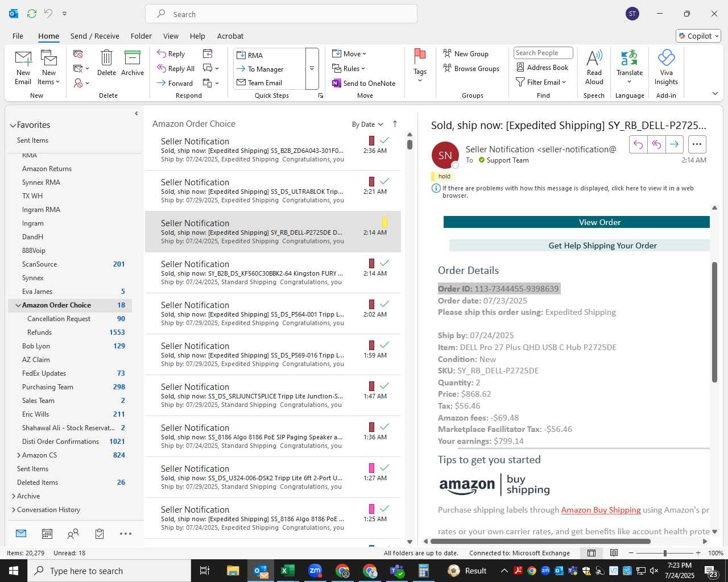The width and height of the screenshot is (728, 582).
Task: Forward the message from ribbon
Action: coord(175,83)
